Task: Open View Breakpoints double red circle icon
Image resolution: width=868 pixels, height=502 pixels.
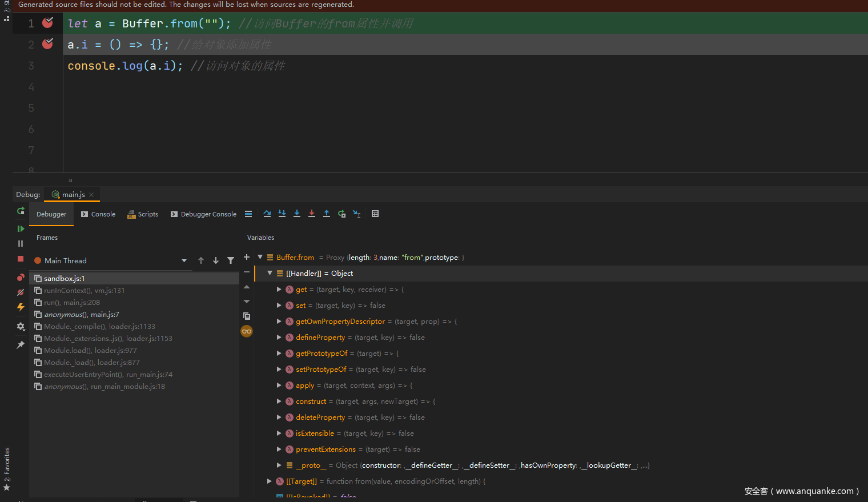Action: pyautogui.click(x=21, y=278)
